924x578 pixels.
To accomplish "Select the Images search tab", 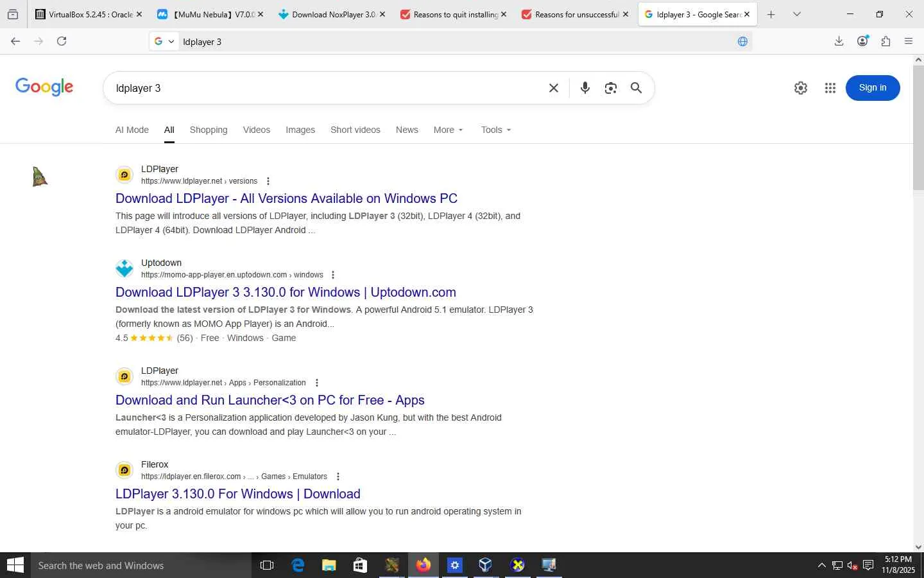I will 300,130.
